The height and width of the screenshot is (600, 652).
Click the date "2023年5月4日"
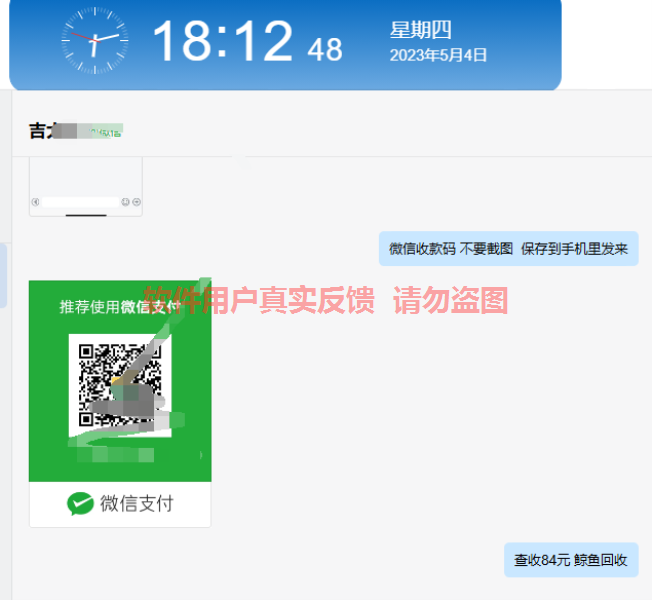(438, 55)
